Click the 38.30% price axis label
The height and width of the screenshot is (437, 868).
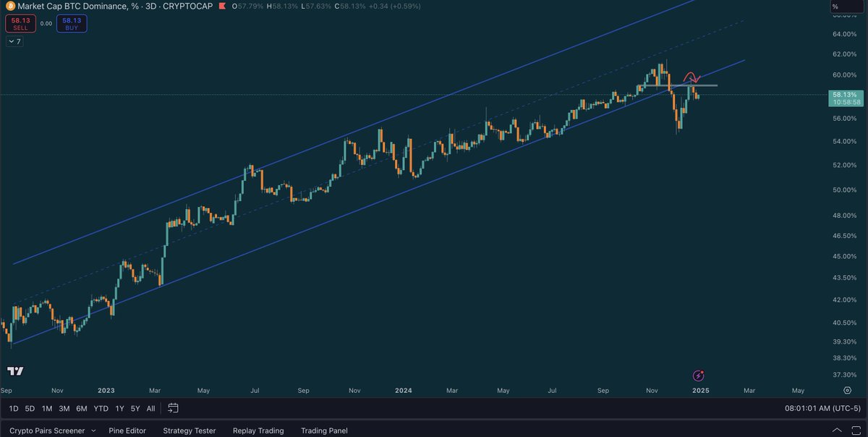844,357
